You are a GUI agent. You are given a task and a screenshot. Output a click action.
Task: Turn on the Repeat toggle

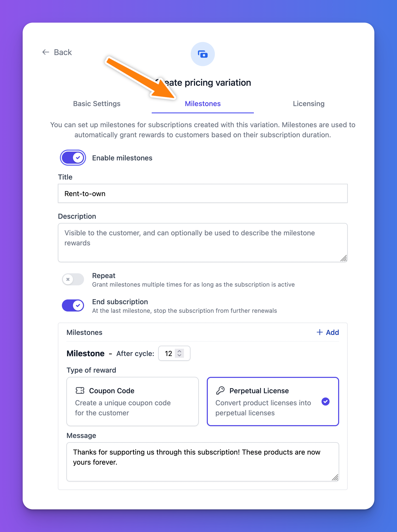(x=73, y=279)
